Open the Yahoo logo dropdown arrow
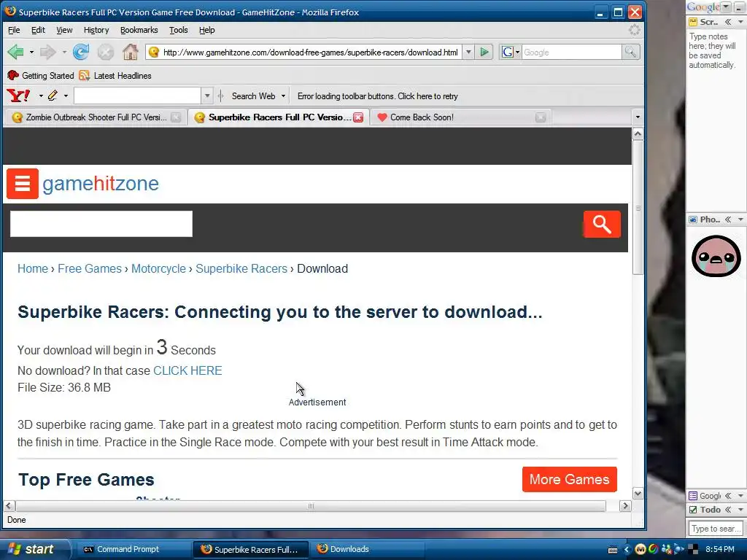The height and width of the screenshot is (560, 747). 41,96
